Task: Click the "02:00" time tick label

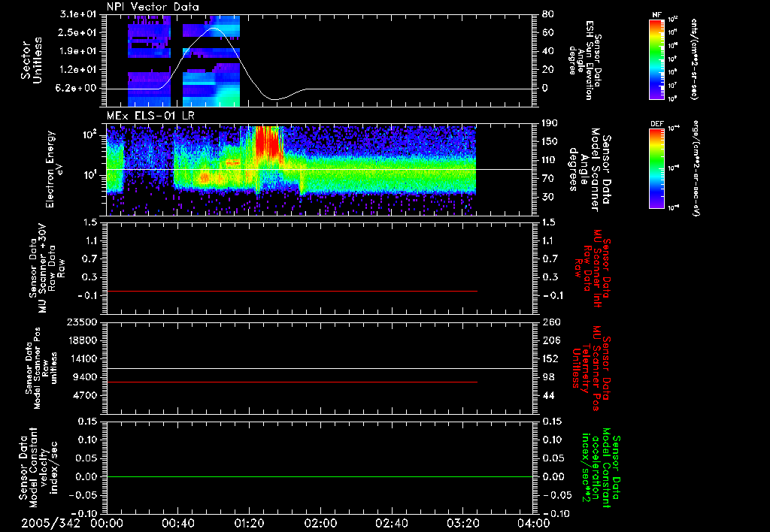Action: tap(320, 523)
